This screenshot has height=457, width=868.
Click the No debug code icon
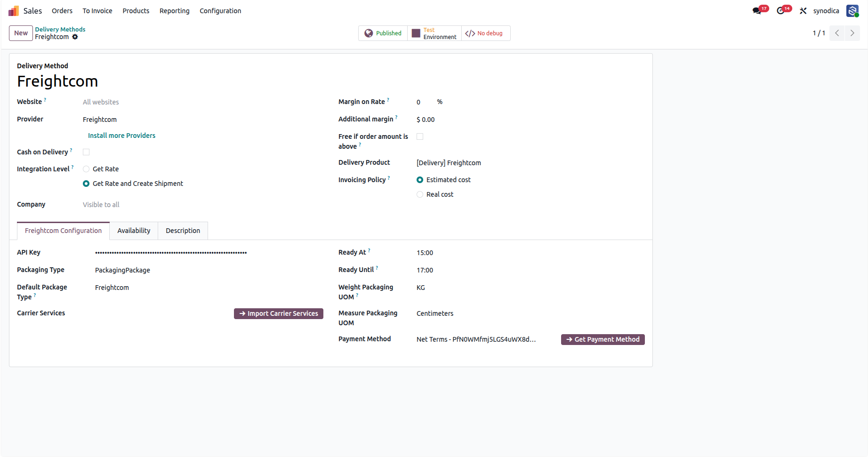470,33
